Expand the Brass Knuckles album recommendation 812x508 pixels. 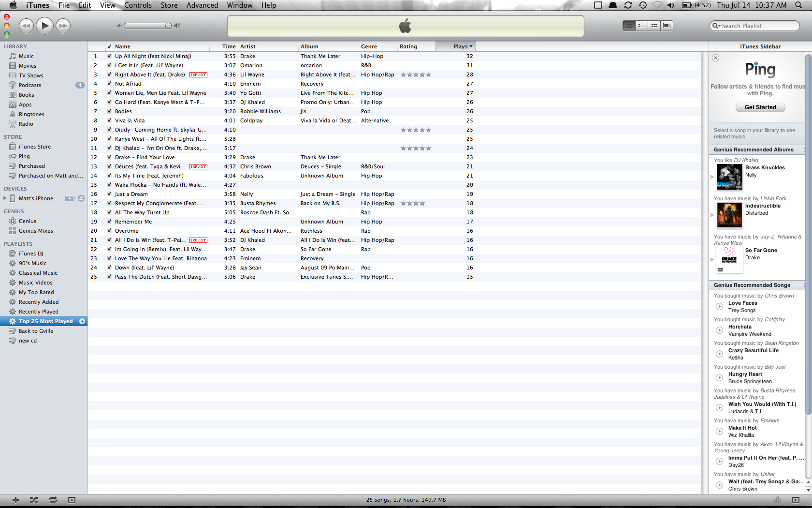click(x=712, y=177)
